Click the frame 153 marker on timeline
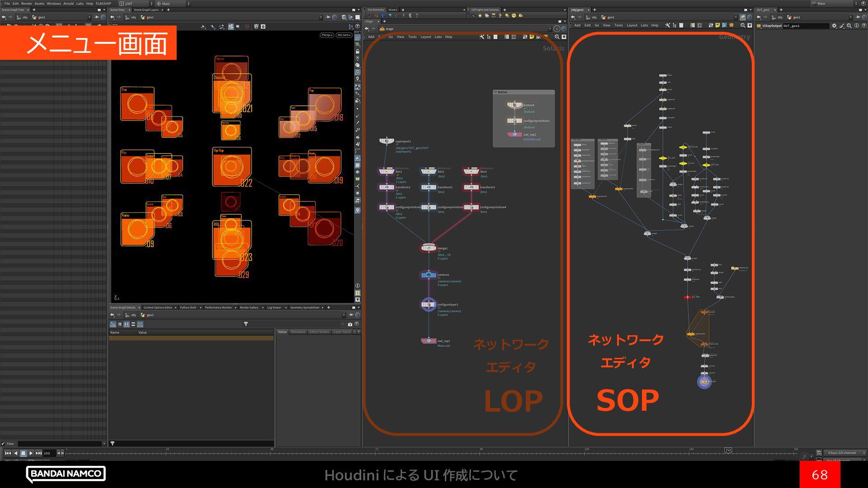Viewport: 868px width, 488px height. 728,450
